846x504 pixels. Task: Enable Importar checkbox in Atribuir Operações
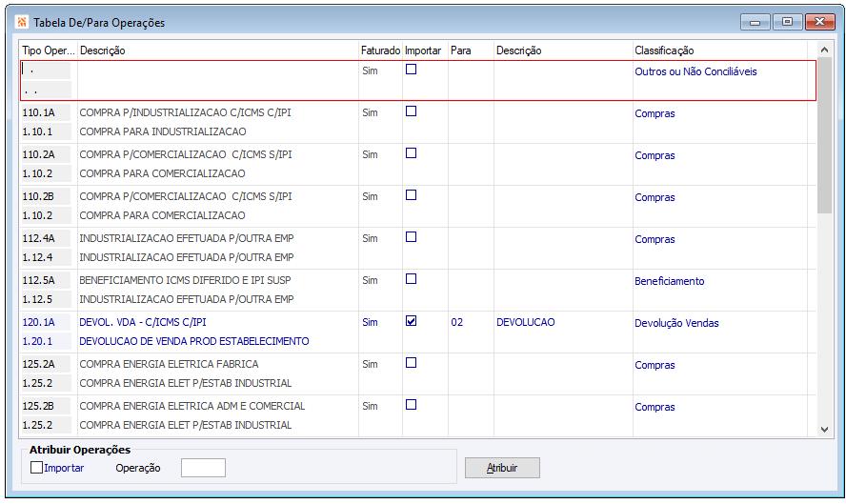[37, 467]
